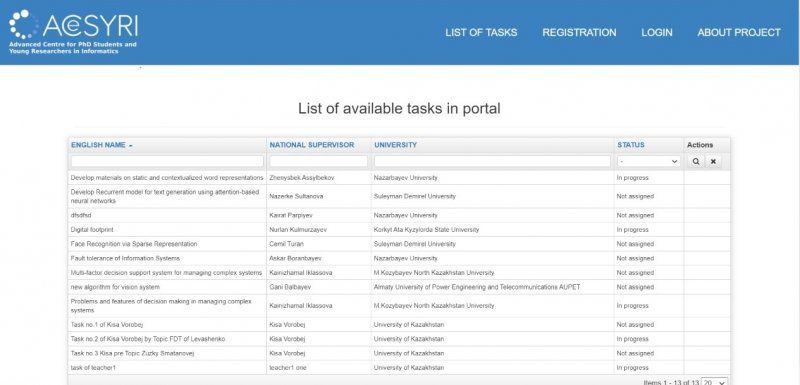Click the National supervisor filter input
This screenshot has width=800, height=385.
coord(318,162)
